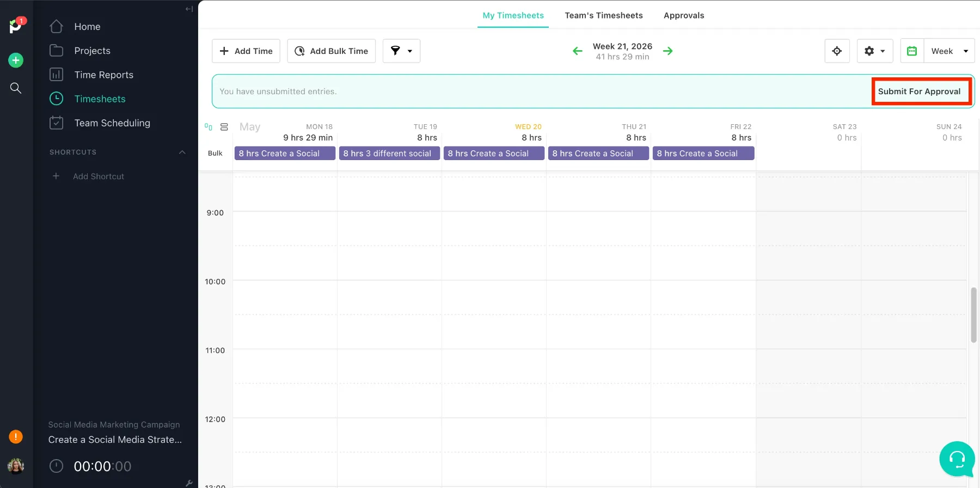
Task: Open the Week view dropdown
Action: 949,51
